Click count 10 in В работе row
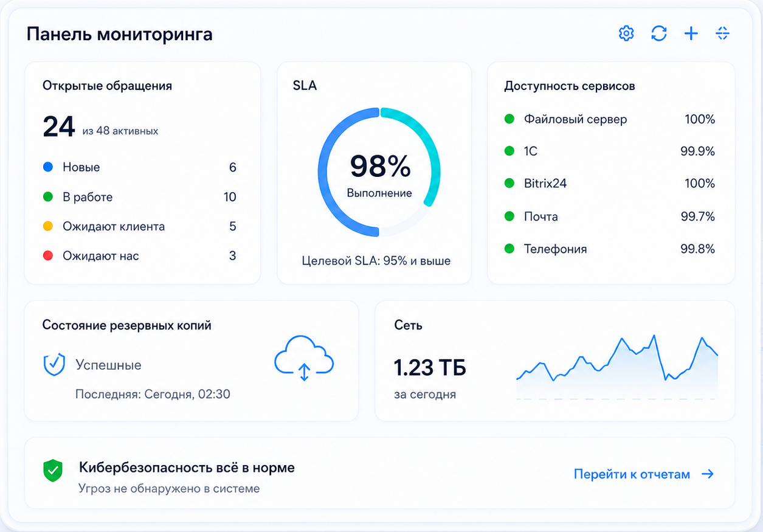The image size is (763, 532). pyautogui.click(x=230, y=197)
